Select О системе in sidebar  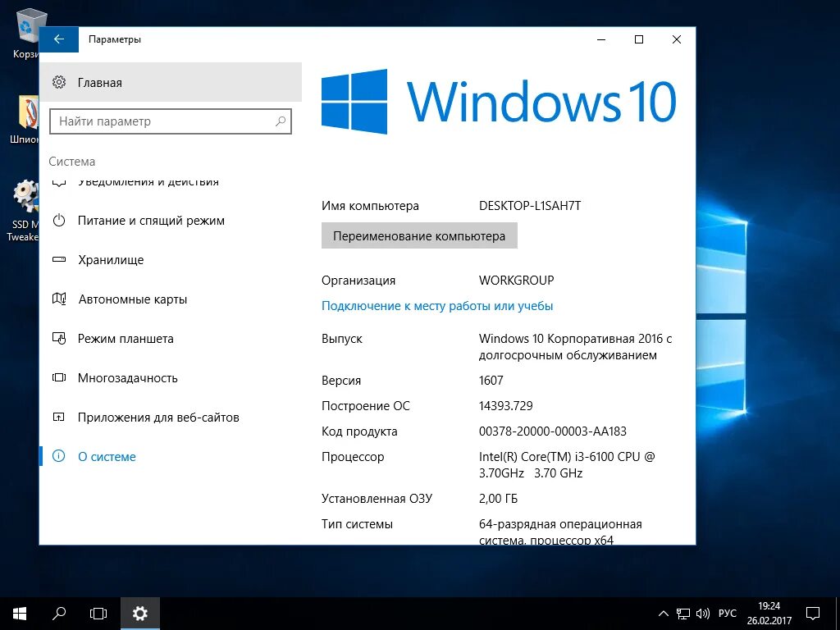click(171, 456)
